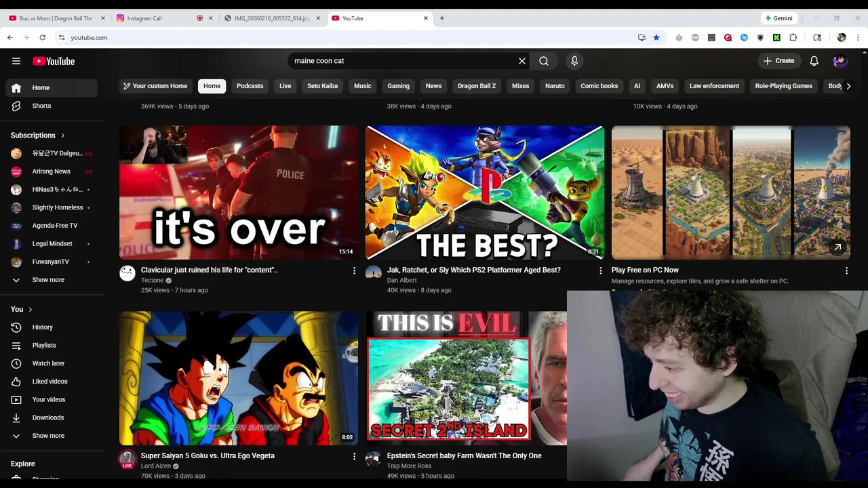Open the Home item in the sidebar
Image resolution: width=868 pixels, height=488 pixels.
click(x=52, y=87)
